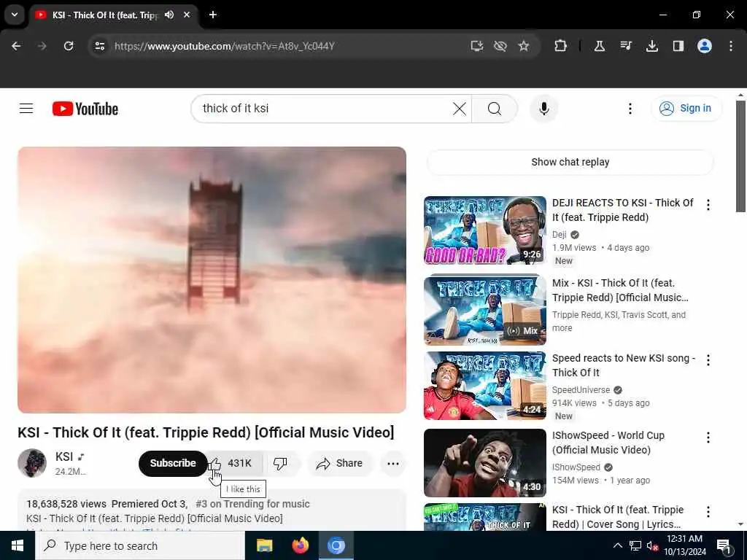Open Deji channel name

pos(560,234)
